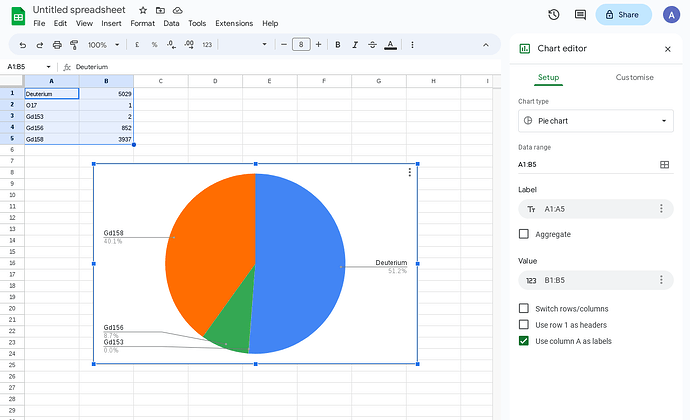
Task: Uncheck Use column A as labels
Action: (x=524, y=341)
